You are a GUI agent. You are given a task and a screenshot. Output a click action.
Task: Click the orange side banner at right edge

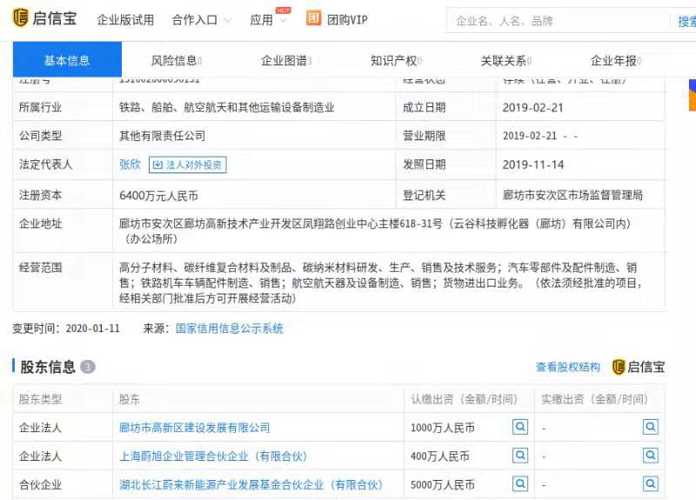pyautogui.click(x=692, y=95)
